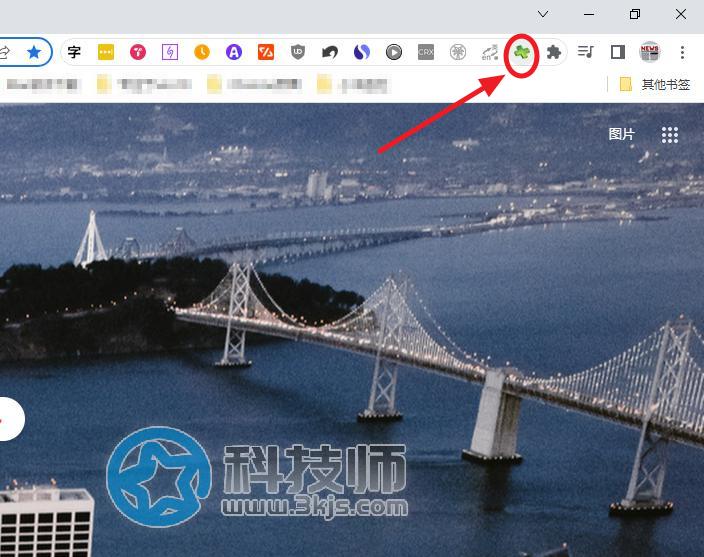The height and width of the screenshot is (557, 704).
Task: Click the 图片 images link
Action: click(x=621, y=134)
